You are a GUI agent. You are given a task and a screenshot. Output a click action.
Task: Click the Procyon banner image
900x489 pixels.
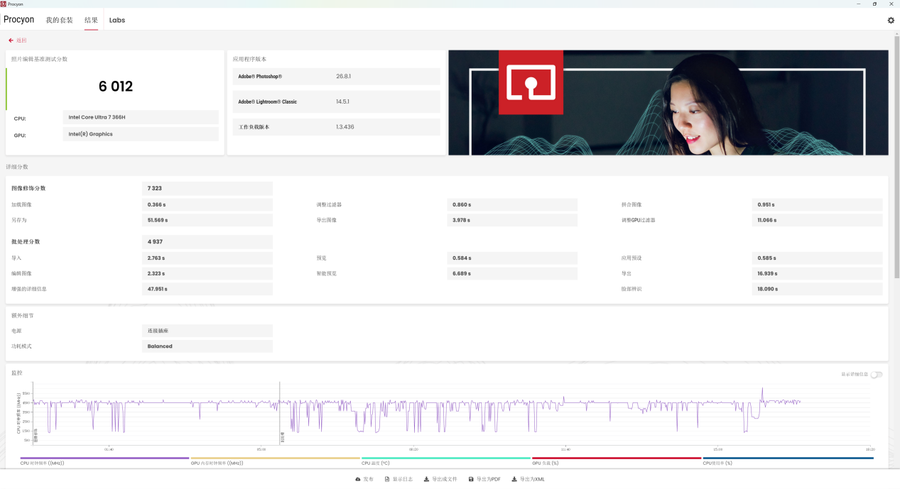tap(668, 102)
